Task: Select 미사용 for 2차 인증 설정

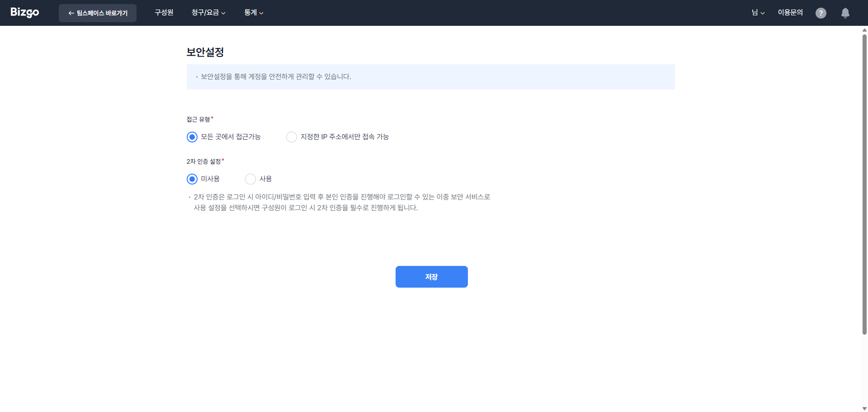Action: coord(192,179)
